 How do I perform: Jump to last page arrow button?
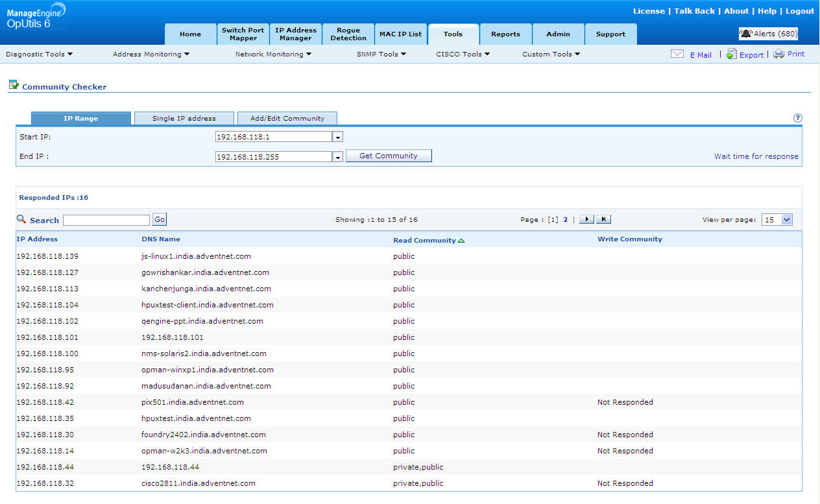(603, 220)
